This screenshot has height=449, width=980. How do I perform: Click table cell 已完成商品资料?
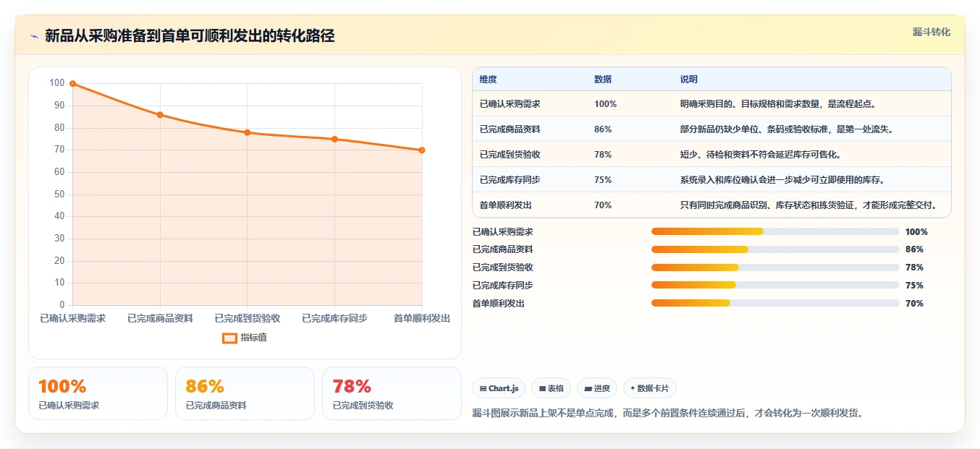tap(510, 129)
